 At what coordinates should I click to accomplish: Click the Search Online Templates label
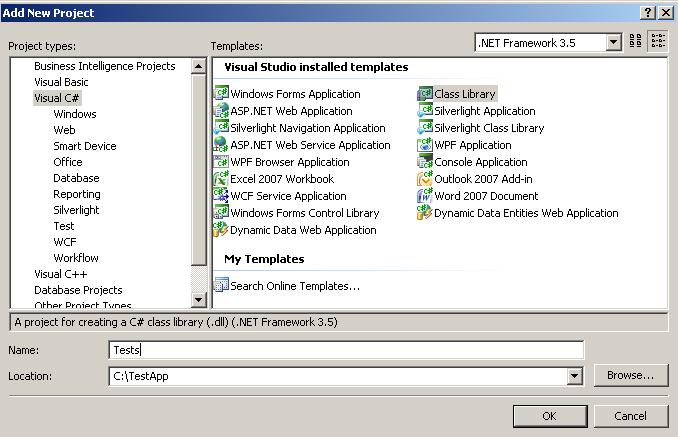[x=295, y=286]
